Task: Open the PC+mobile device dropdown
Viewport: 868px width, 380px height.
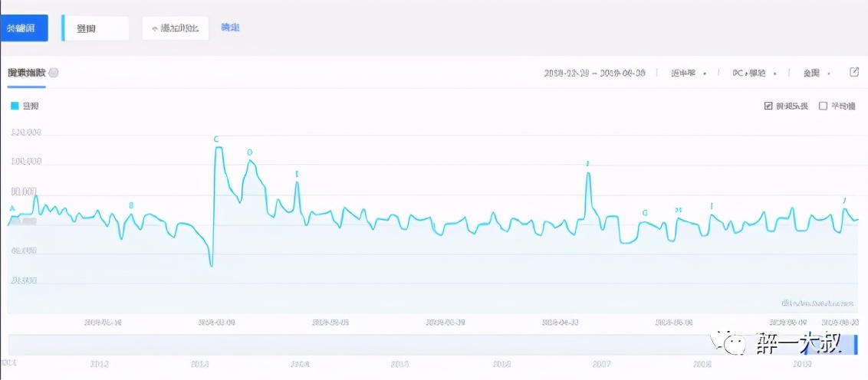Action: pos(753,73)
